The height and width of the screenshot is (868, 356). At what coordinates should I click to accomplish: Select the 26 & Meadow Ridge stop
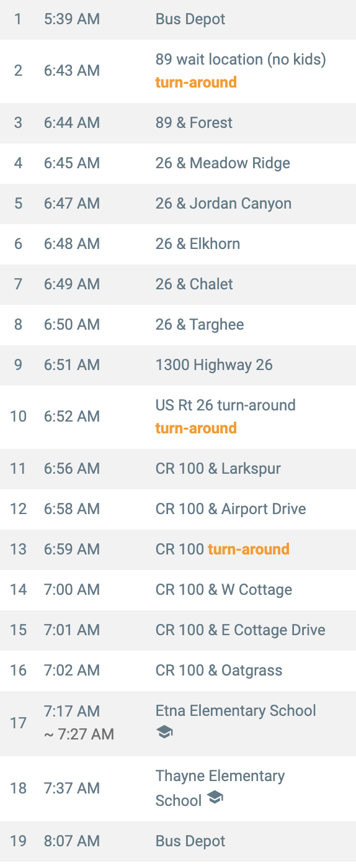tap(223, 163)
